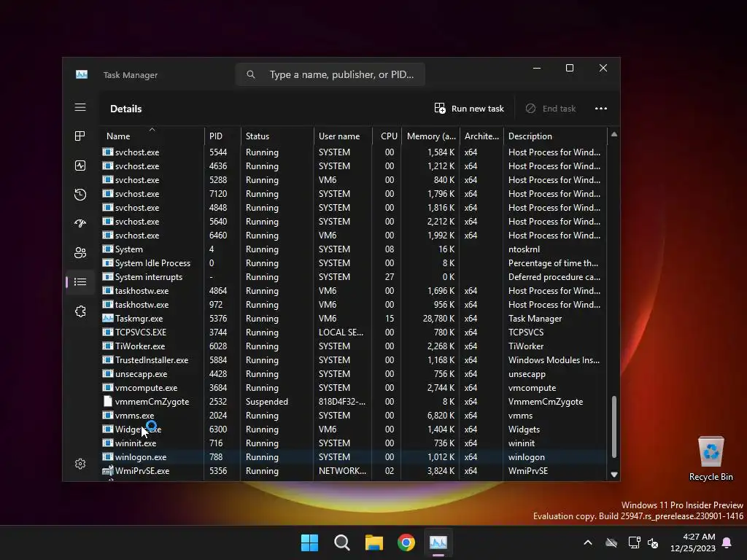
Task: Sort by the Architecture column header
Action: 481,136
